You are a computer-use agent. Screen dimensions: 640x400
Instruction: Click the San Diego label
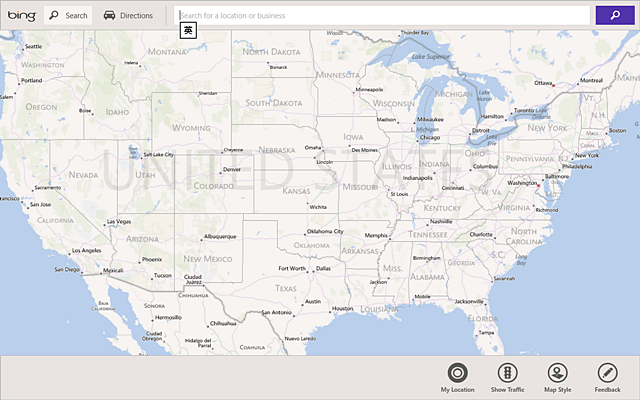(67, 269)
